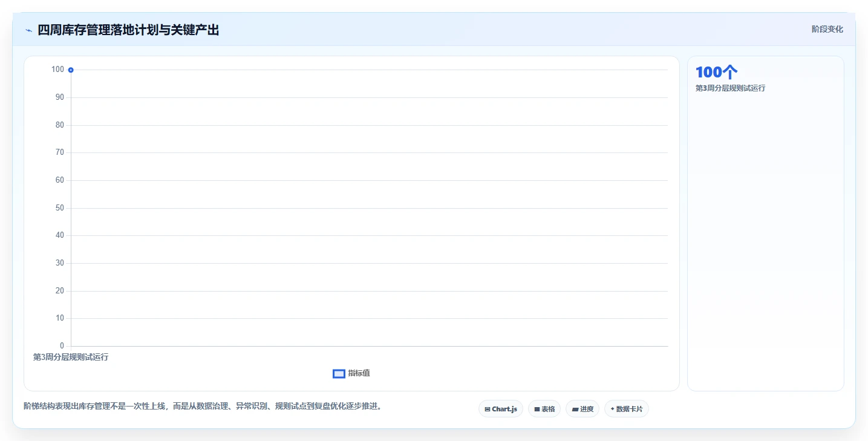Viewport: 868px width, 441px height.
Task: Select the 表格 tag chip
Action: coord(544,409)
